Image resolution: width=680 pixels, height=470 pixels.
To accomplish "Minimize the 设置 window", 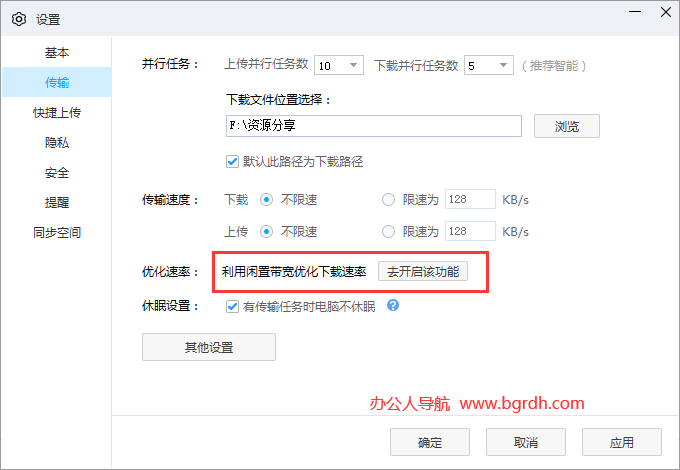I will 635,12.
